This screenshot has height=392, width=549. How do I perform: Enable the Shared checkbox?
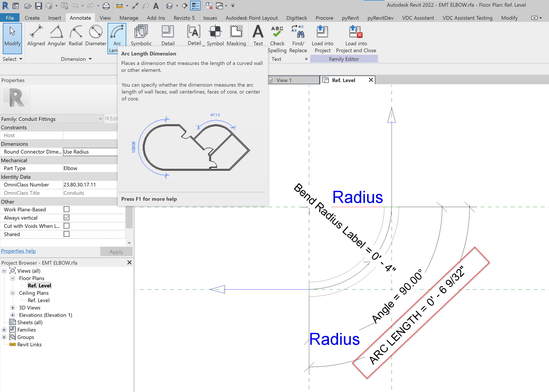pos(66,234)
